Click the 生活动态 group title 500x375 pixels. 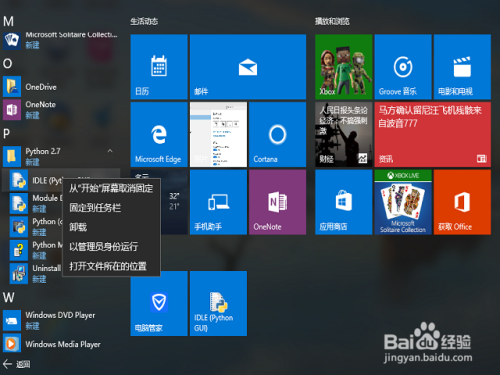pos(144,22)
